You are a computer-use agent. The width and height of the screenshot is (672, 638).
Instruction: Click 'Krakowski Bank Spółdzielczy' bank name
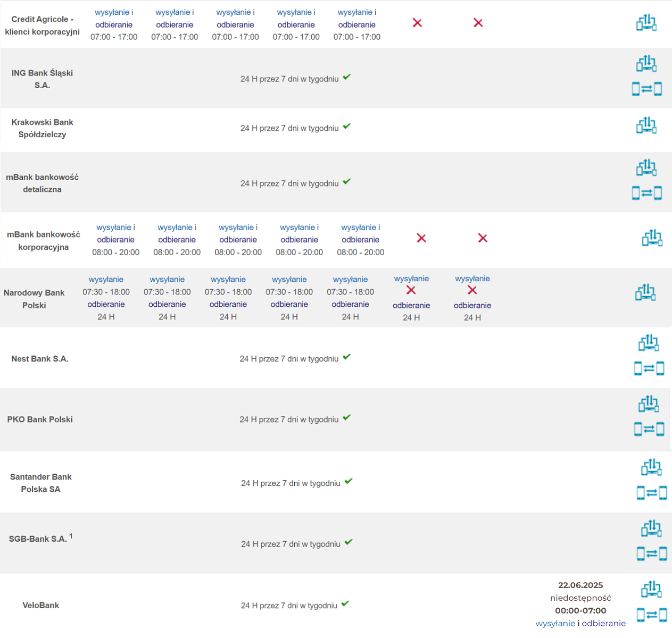click(42, 128)
